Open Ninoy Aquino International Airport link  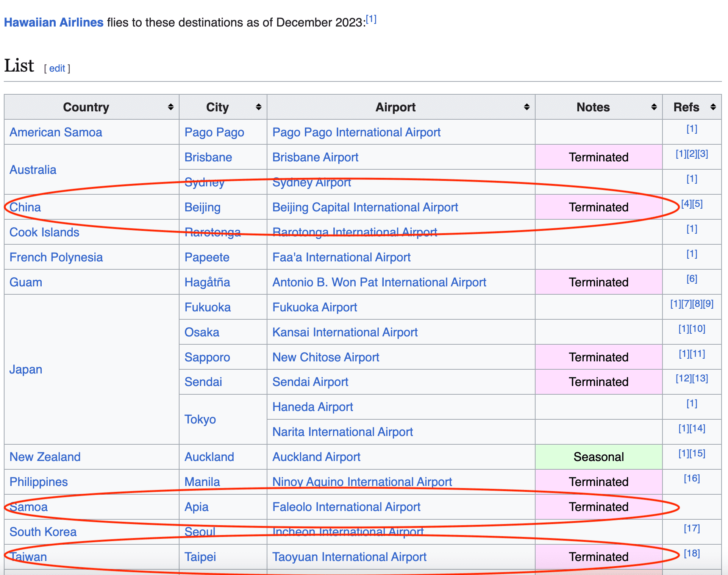tap(362, 482)
